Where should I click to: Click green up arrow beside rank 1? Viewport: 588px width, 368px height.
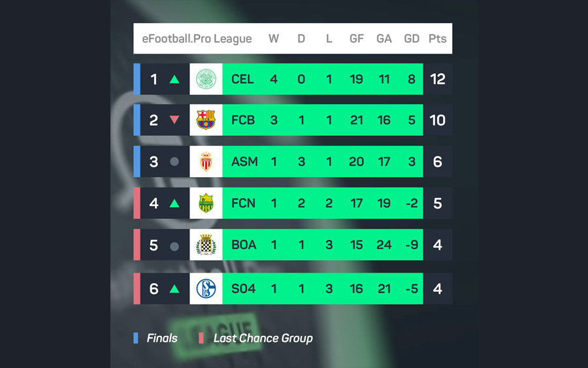pos(174,79)
